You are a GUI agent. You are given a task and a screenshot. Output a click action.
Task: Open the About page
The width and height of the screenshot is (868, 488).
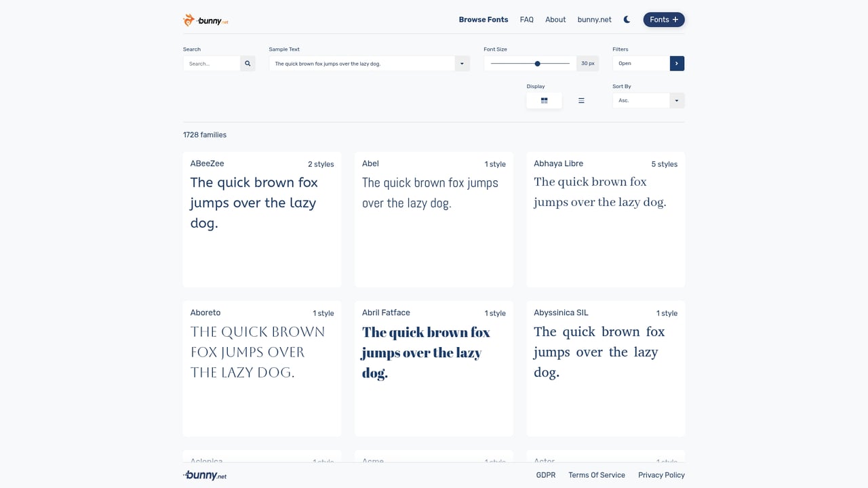coord(555,20)
